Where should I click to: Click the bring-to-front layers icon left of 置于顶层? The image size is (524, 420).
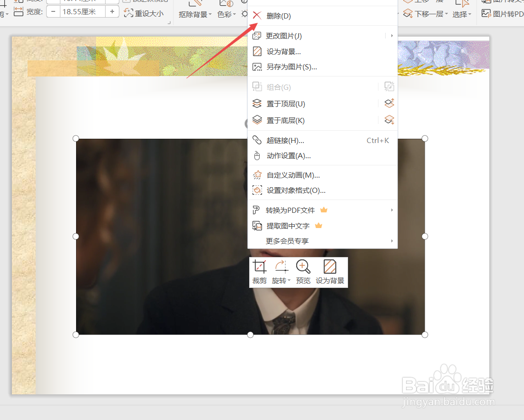[257, 104]
